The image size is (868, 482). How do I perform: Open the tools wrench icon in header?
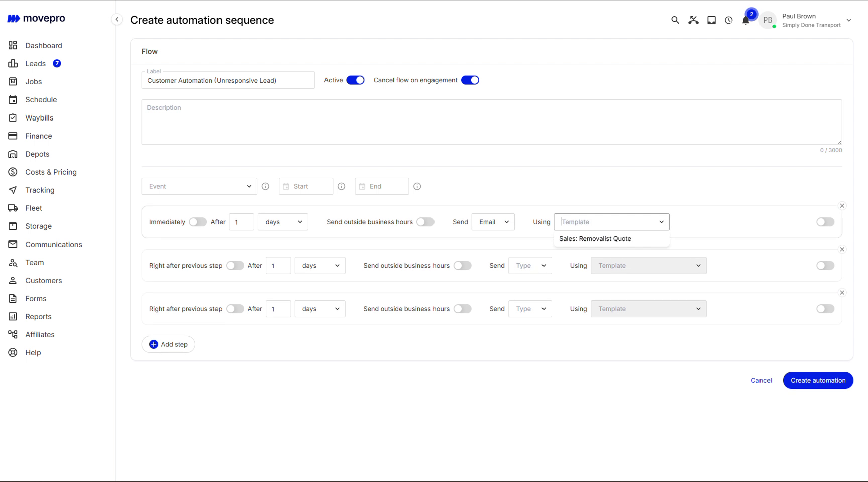coord(693,20)
